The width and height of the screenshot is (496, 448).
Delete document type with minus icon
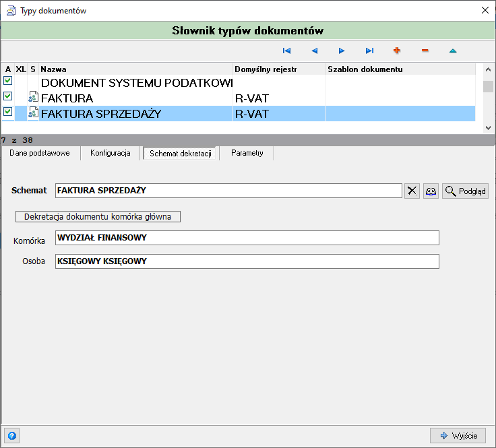point(425,51)
